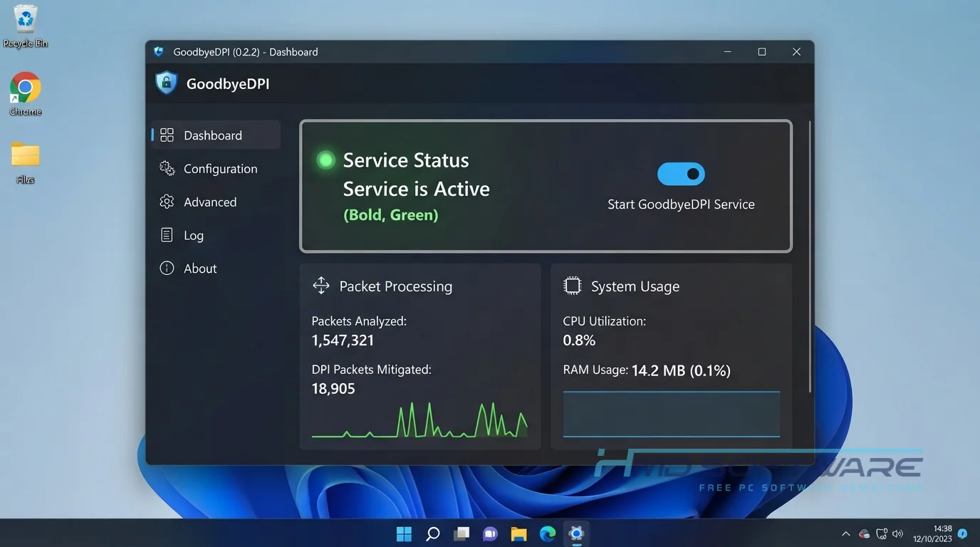Open the Chat app in taskbar
980x547 pixels.
tap(490, 533)
